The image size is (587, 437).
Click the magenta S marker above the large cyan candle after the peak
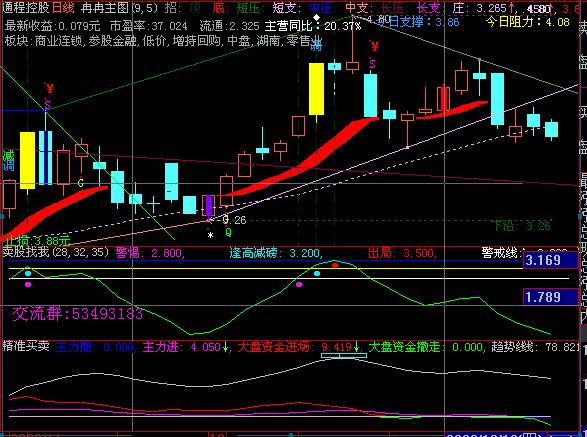click(372, 64)
